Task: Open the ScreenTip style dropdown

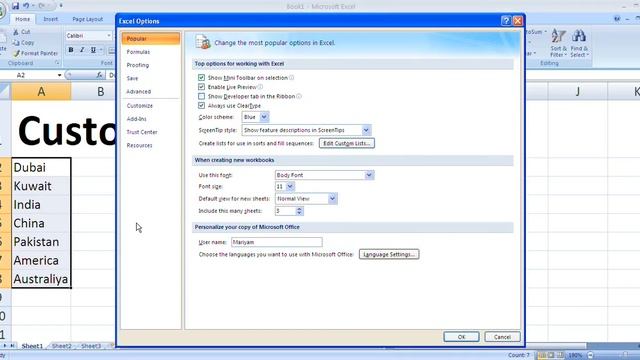Action: click(x=366, y=130)
